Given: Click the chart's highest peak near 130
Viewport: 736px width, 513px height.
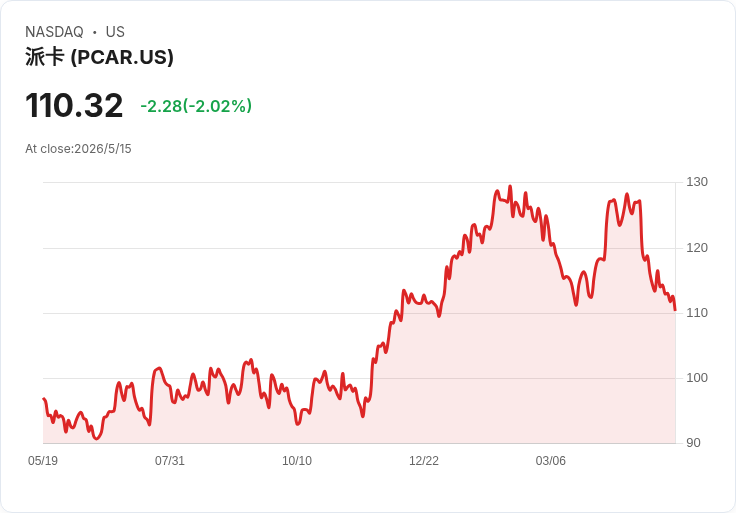Looking at the screenshot, I should pyautogui.click(x=510, y=186).
